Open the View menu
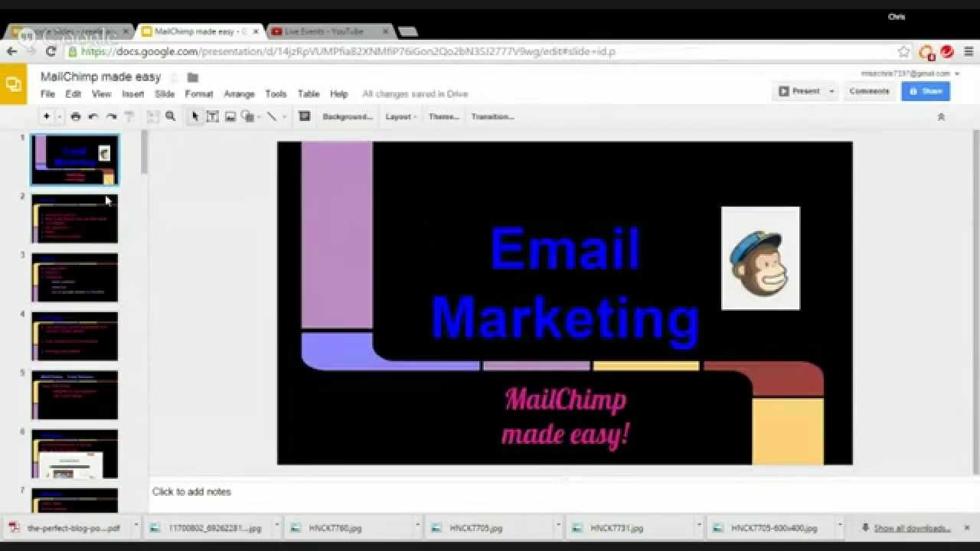The width and height of the screenshot is (980, 551). (x=102, y=94)
